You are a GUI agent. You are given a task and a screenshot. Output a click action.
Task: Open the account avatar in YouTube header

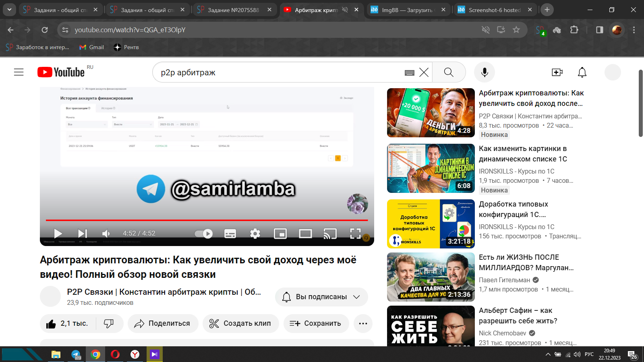click(613, 72)
